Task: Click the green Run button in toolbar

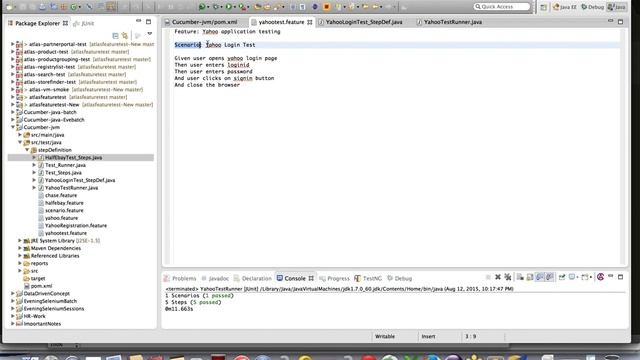Action: [x=229, y=7]
